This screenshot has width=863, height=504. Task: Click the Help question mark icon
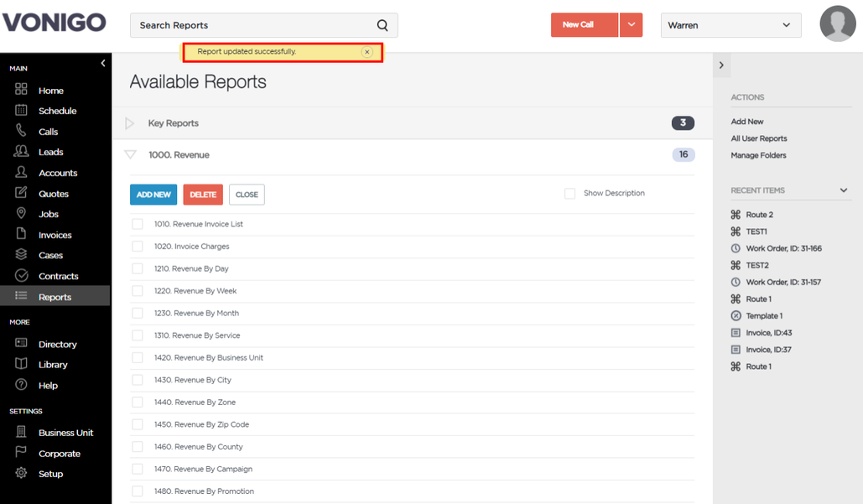(21, 385)
